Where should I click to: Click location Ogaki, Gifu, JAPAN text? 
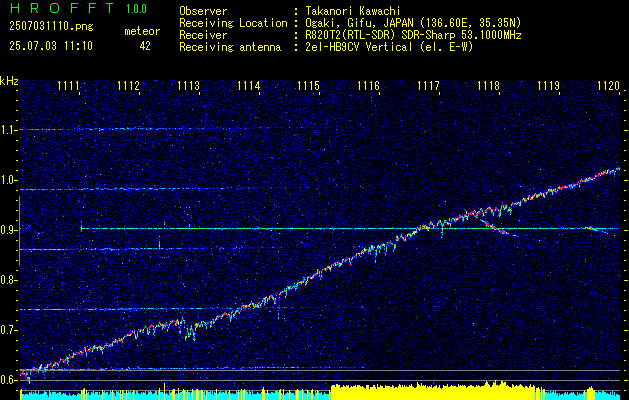413,23
